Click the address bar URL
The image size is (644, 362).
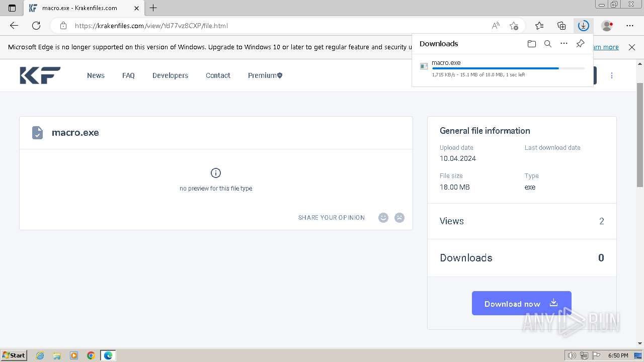coord(151,26)
